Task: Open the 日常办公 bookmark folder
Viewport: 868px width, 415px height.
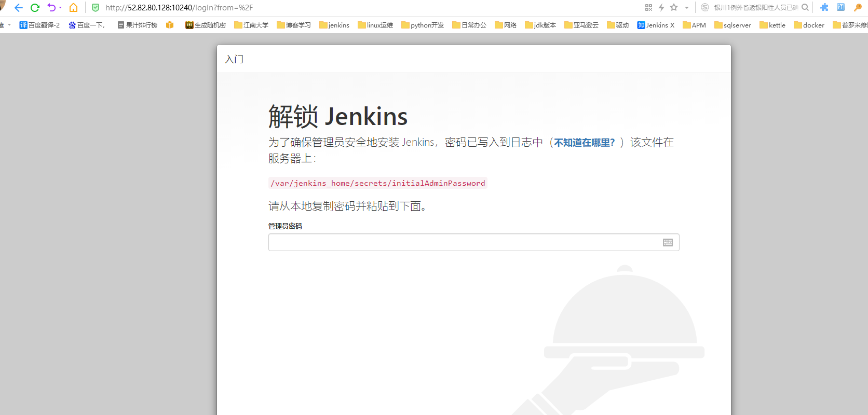Action: click(469, 25)
